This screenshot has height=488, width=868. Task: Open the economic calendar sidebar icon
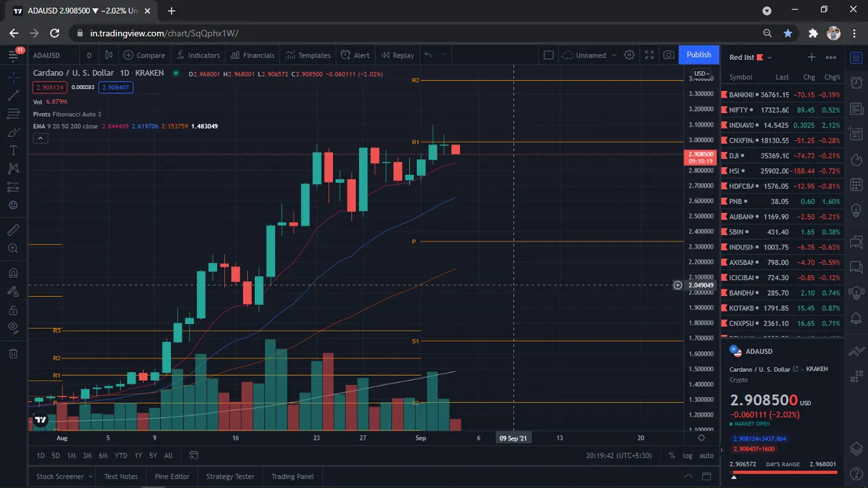point(856,184)
